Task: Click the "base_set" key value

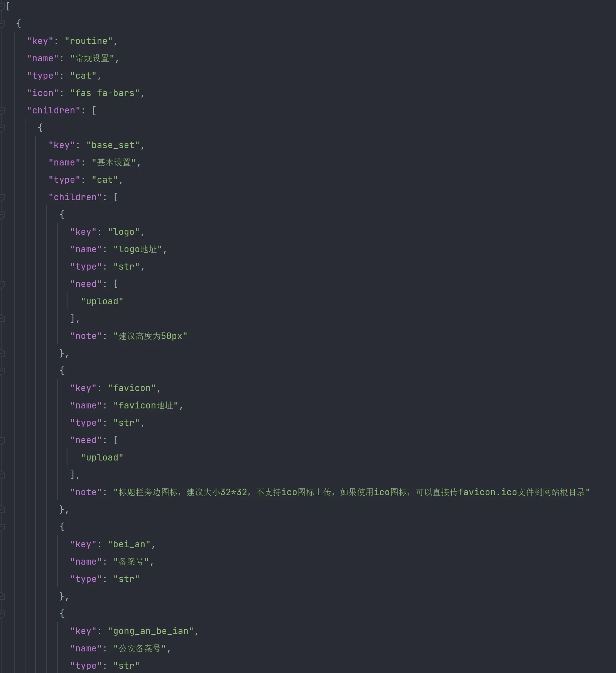Action: coord(113,145)
